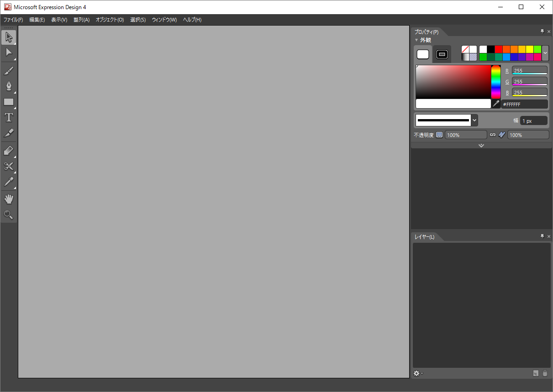This screenshot has width=553, height=392.
Task: Open the ヘルプ(H) menu
Action: (192, 20)
